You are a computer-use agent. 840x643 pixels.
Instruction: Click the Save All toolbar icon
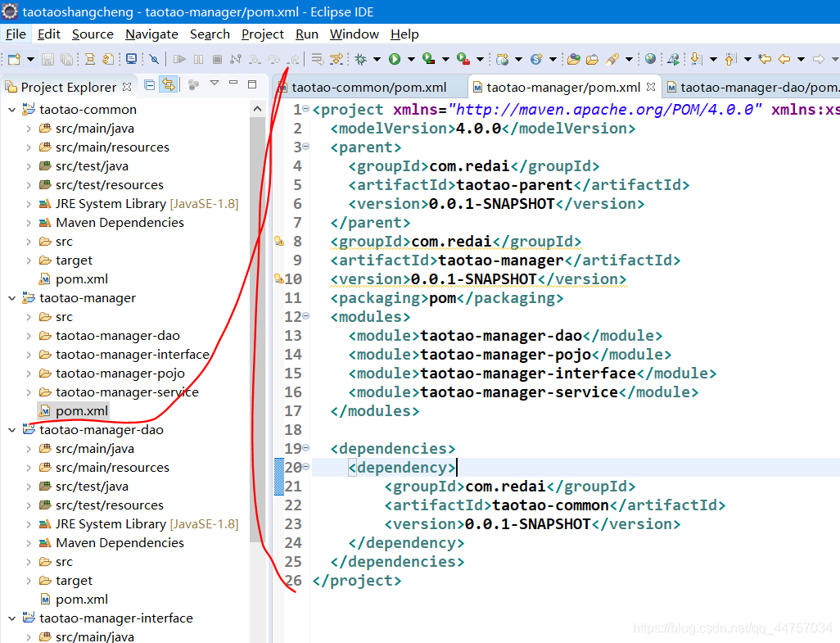tap(66, 59)
